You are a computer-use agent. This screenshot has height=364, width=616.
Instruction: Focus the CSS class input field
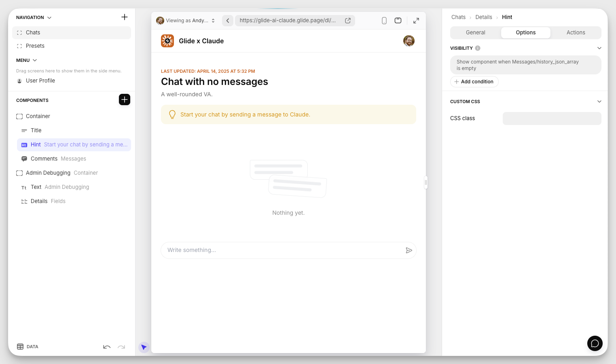pyautogui.click(x=552, y=119)
